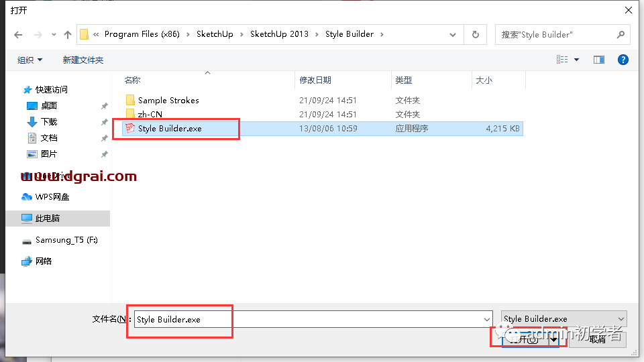Viewport: 644px width, 362px height.
Task: Go up one folder level
Action: (68, 35)
